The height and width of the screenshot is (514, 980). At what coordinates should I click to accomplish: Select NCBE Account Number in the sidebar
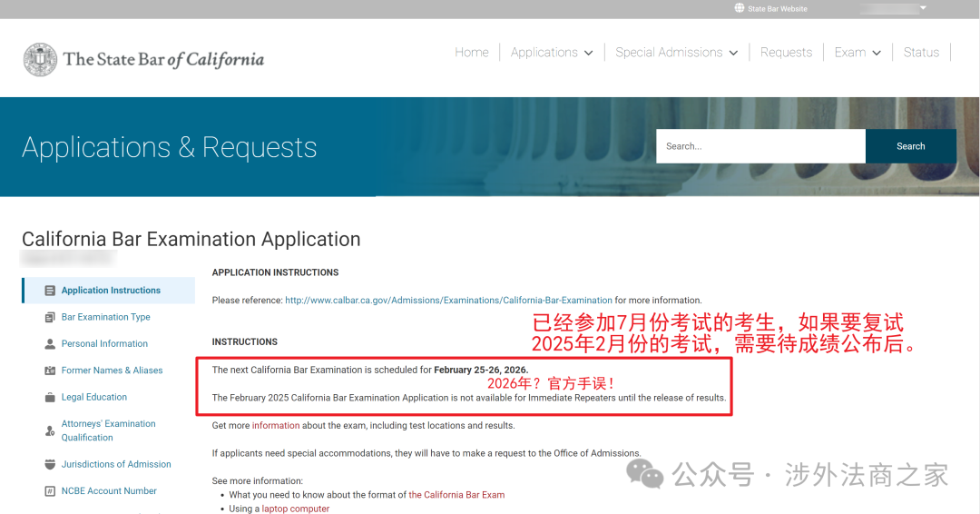[x=109, y=491]
